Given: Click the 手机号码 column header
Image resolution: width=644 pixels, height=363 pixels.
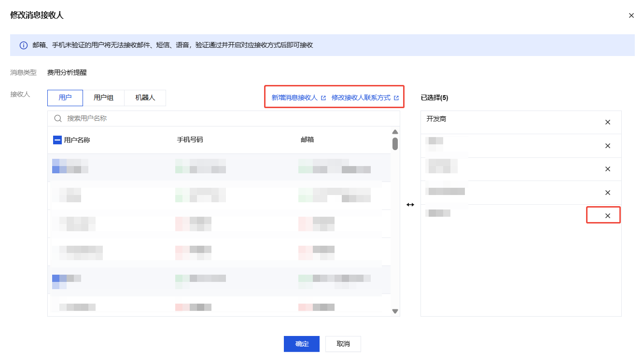Looking at the screenshot, I should pos(190,140).
